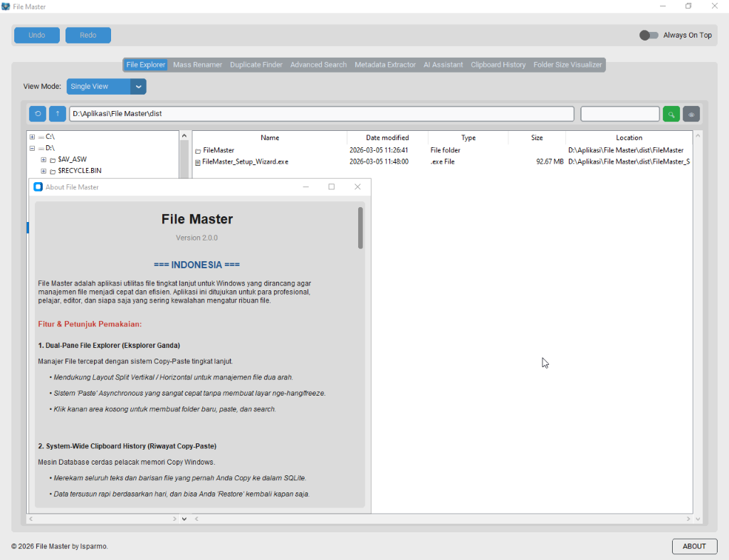Click the FileMaster_Setup_Wizard.exe file icon

pos(197,162)
